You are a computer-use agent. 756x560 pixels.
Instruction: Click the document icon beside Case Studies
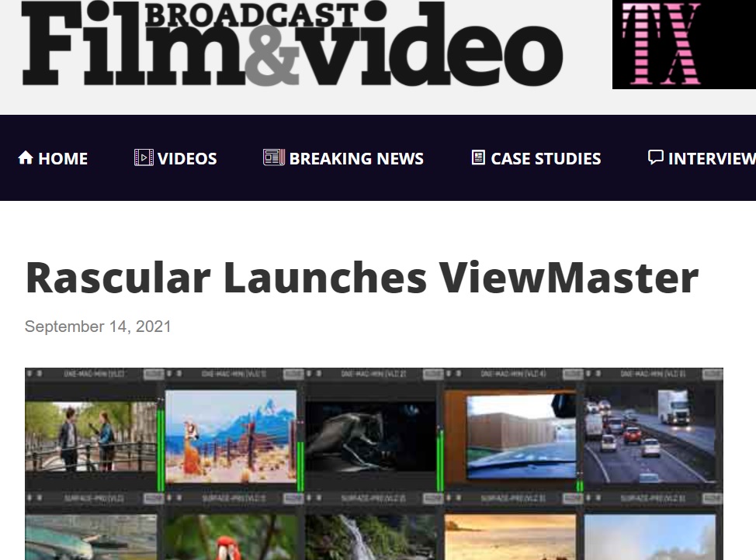478,157
